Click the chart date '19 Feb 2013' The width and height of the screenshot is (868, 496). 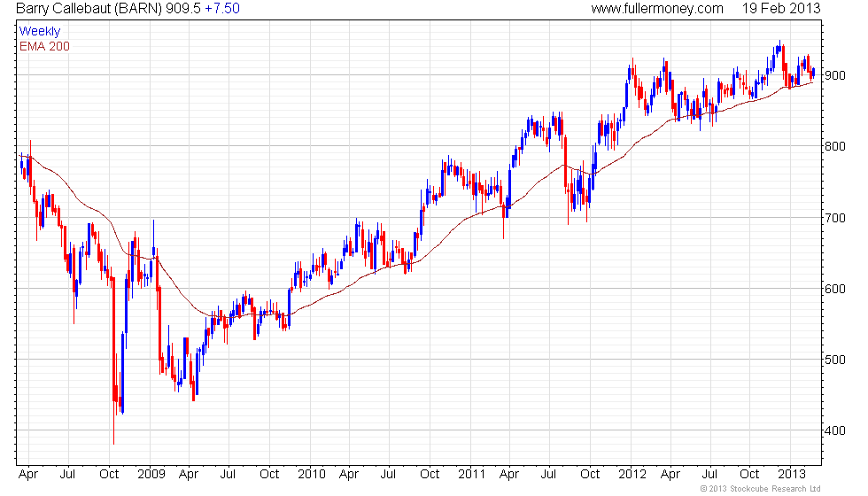click(x=781, y=9)
